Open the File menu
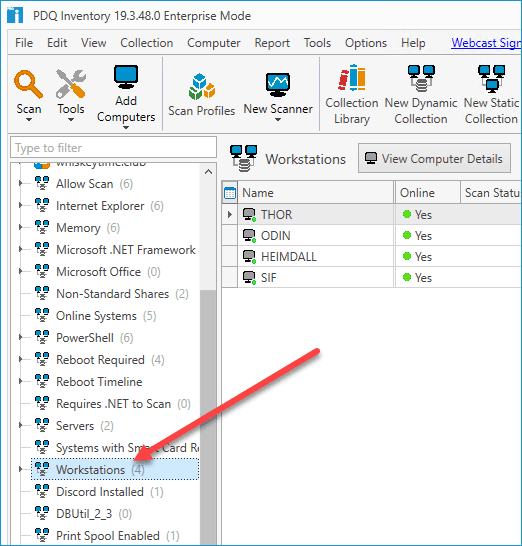522x546 pixels. [x=24, y=43]
